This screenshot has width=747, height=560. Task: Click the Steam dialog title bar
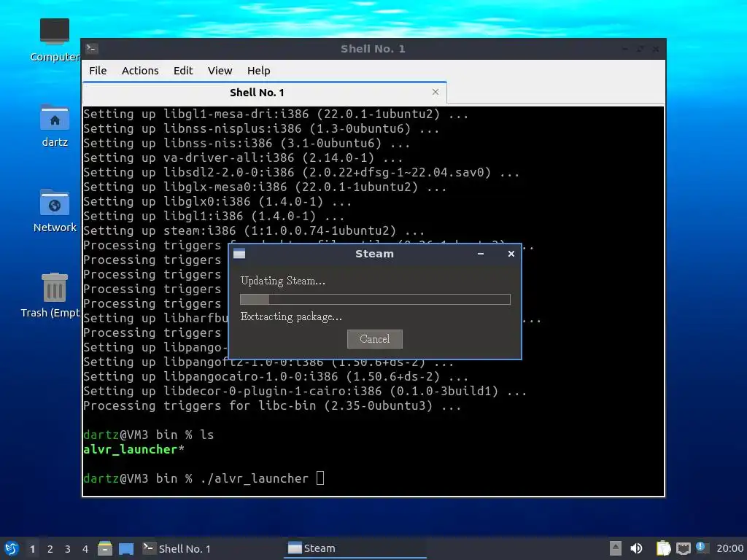pos(374,254)
